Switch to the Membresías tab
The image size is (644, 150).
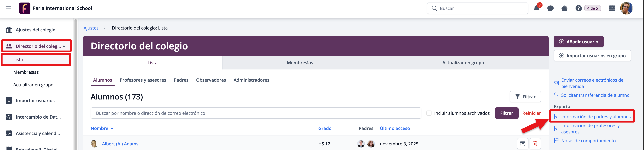pyautogui.click(x=300, y=63)
